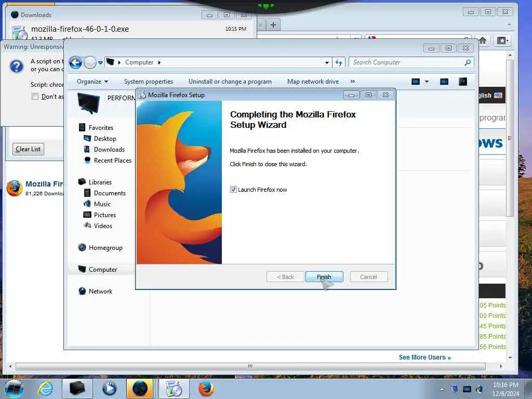Toggle the preview pane icon
532x399 pixels.
444,82
